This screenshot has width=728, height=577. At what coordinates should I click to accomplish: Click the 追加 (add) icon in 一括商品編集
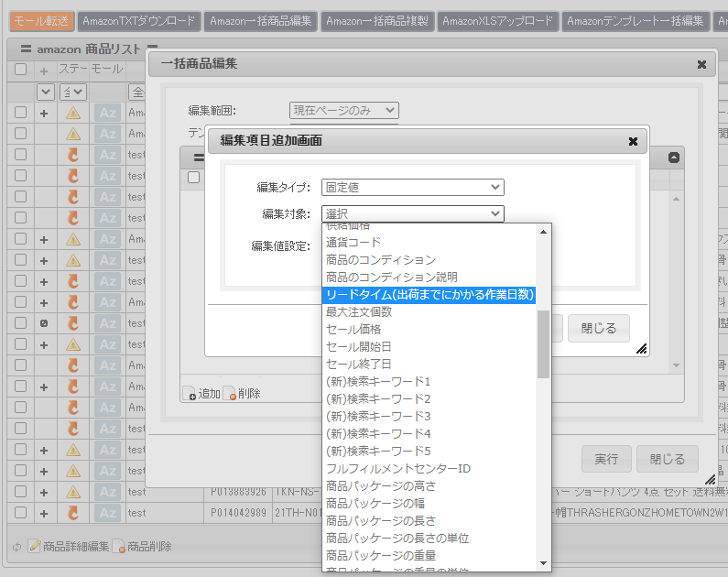point(190,394)
